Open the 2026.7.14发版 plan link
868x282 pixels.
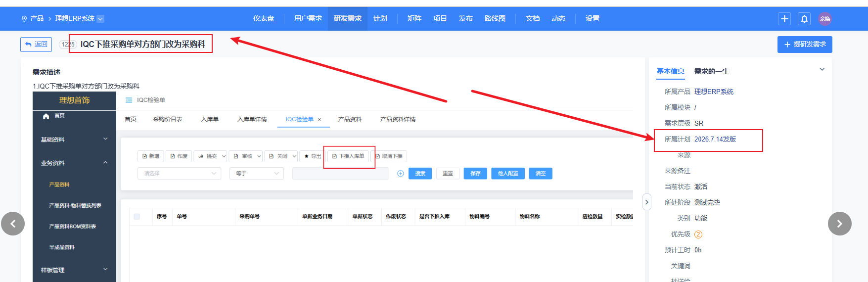(x=715, y=140)
